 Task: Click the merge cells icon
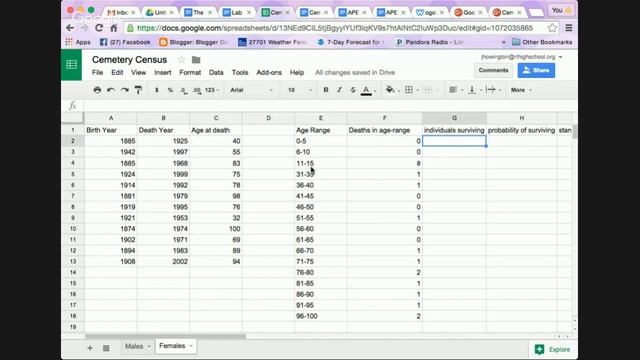point(427,90)
